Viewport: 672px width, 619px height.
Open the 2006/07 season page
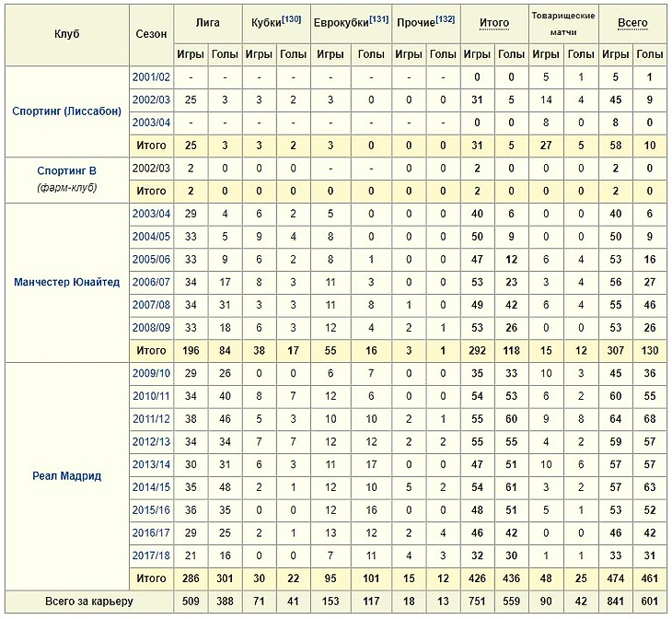pos(151,283)
